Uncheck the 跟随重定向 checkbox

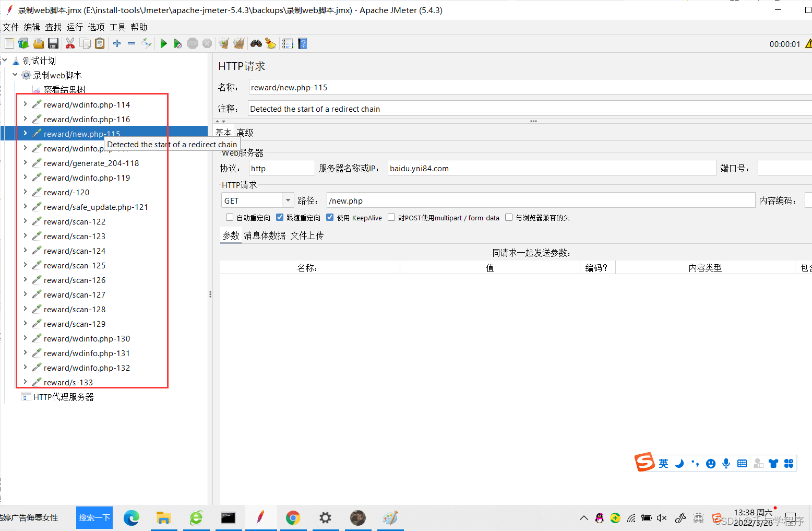[280, 217]
